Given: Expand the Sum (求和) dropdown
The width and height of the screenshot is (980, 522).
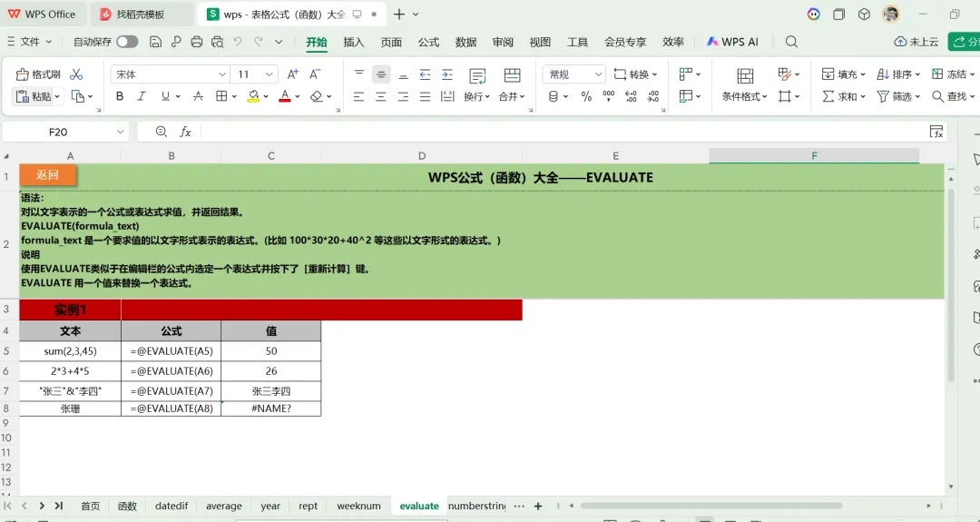Looking at the screenshot, I should 863,97.
